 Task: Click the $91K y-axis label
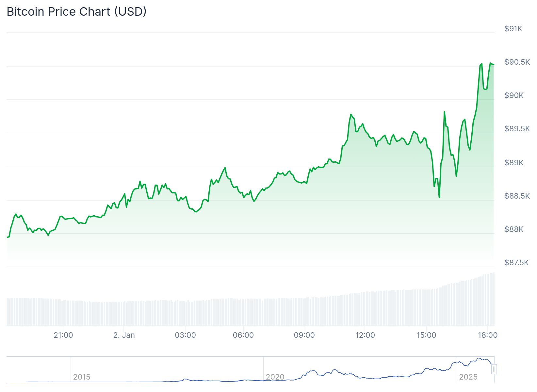513,29
